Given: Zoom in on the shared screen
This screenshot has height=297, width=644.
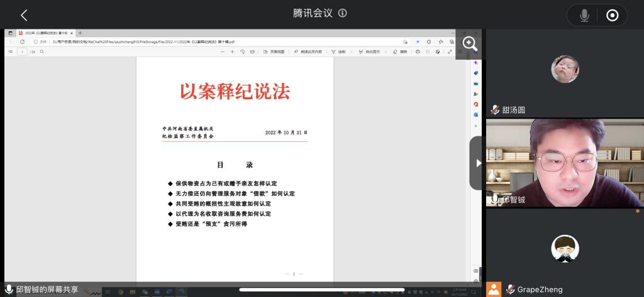Looking at the screenshot, I should coord(470,43).
